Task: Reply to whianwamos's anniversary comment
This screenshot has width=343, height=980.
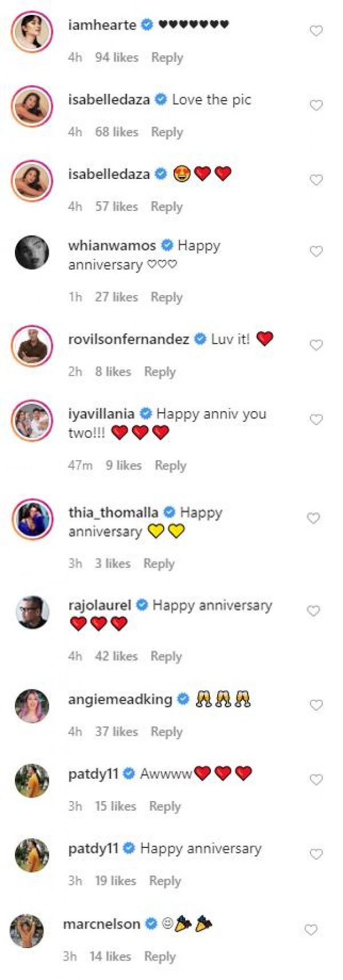Action: 166,297
